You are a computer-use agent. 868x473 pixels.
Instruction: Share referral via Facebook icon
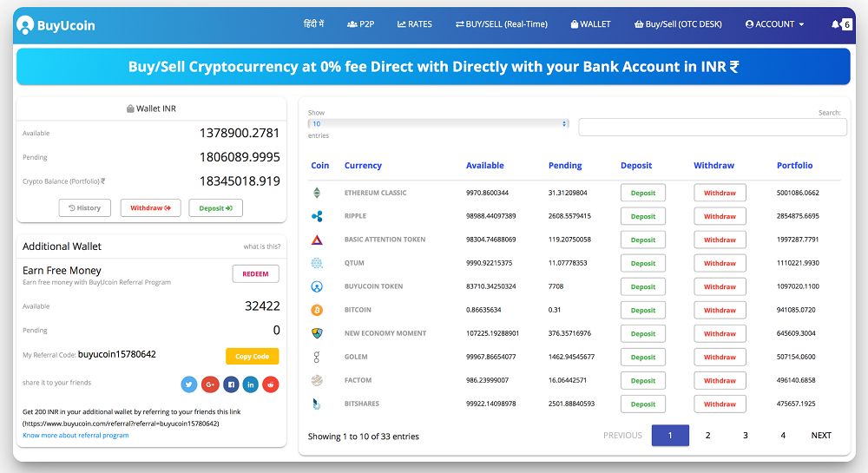(231, 384)
